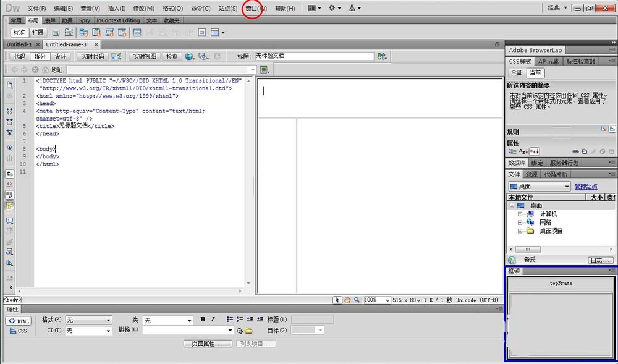This screenshot has width=618, height=364.
Task: Switch to Standard (标准) mode
Action: click(x=20, y=33)
